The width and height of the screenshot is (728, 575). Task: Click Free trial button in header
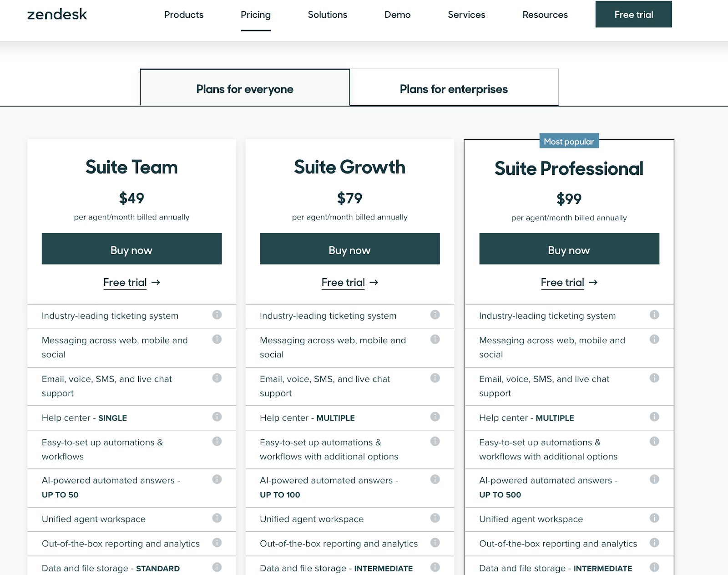click(x=634, y=14)
